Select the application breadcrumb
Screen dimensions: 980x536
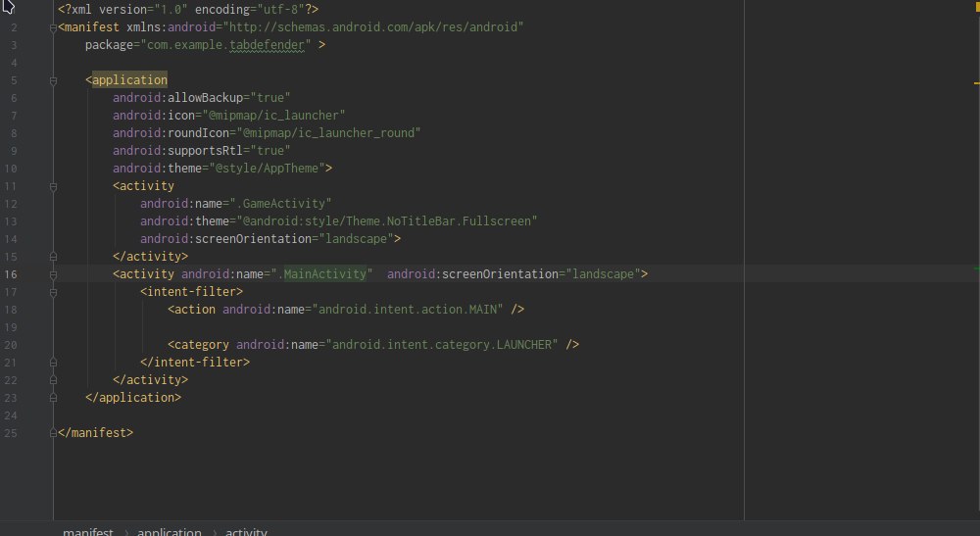click(169, 532)
